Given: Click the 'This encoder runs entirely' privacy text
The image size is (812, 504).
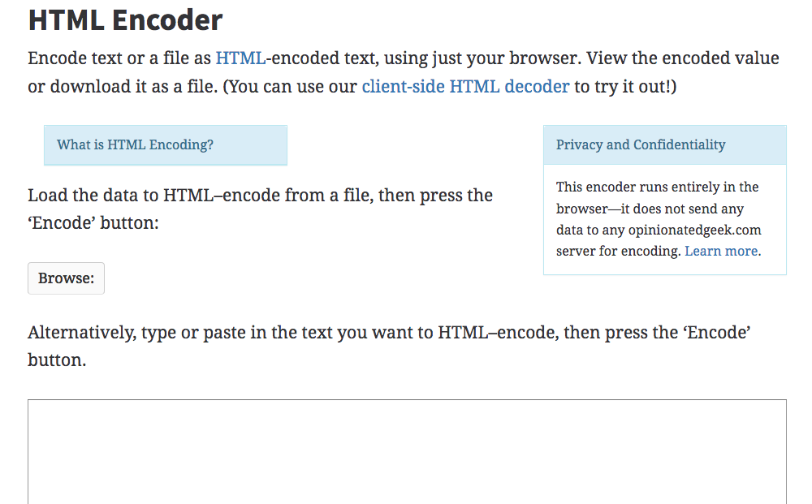Looking at the screenshot, I should 657,187.
